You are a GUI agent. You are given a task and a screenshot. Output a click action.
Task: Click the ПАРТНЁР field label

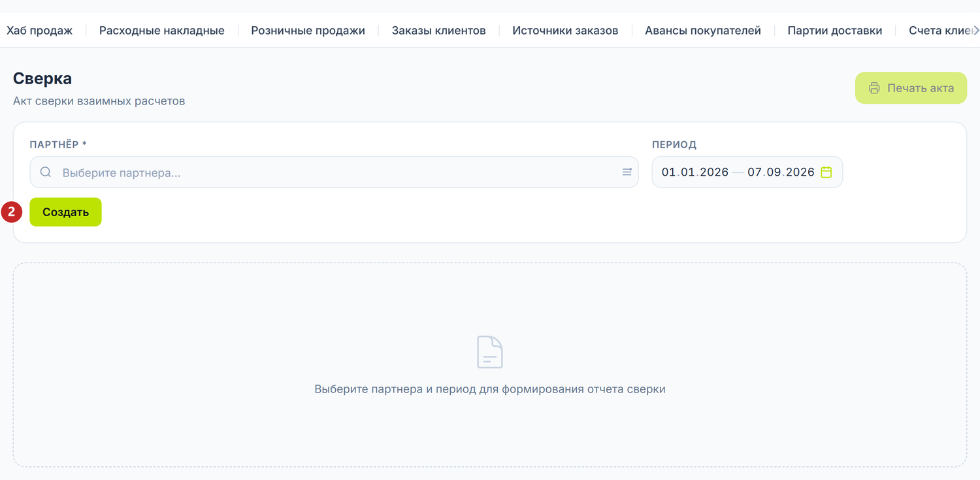58,144
